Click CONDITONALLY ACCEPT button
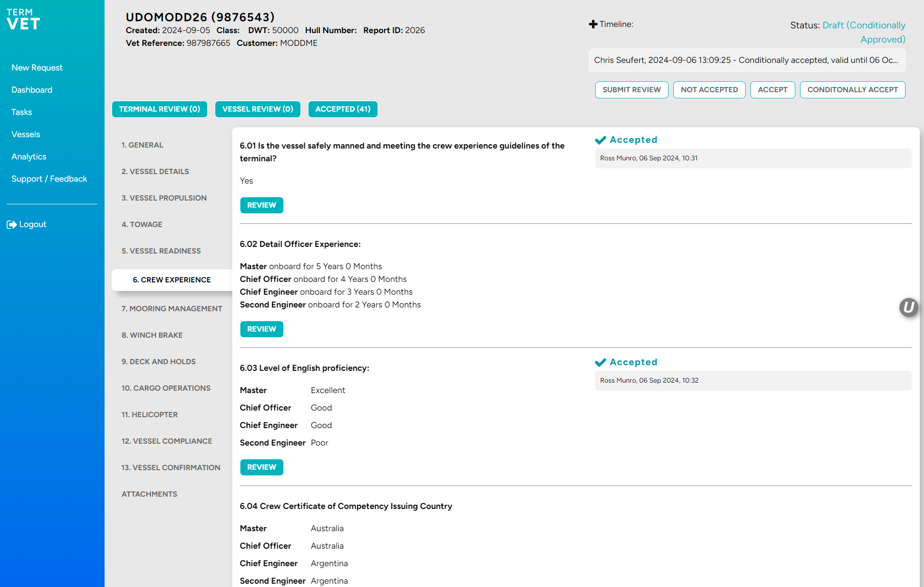Image resolution: width=924 pixels, height=587 pixels. pyautogui.click(x=853, y=90)
